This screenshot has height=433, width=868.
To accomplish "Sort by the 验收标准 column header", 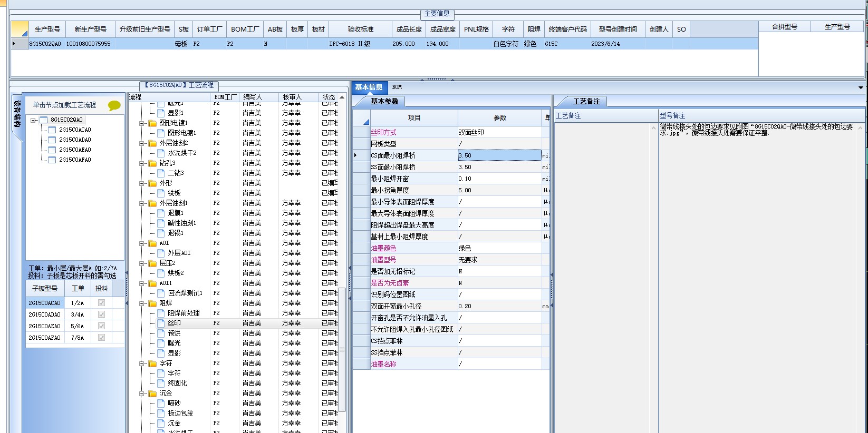I will (361, 29).
